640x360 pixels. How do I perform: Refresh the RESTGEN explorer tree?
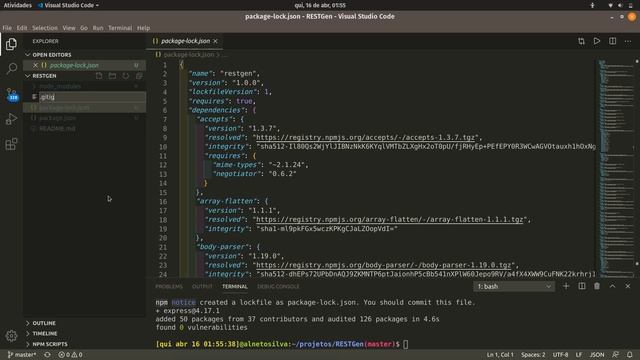[x=126, y=76]
